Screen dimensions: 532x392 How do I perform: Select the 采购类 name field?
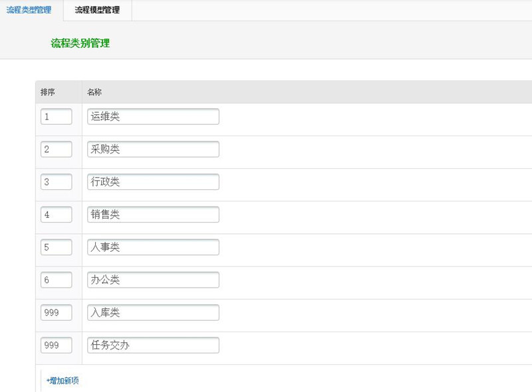[x=152, y=149]
